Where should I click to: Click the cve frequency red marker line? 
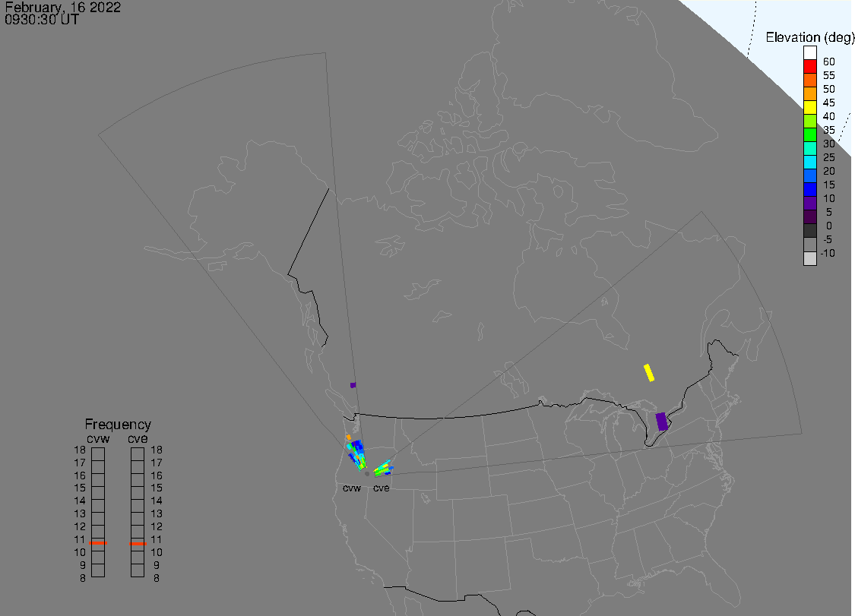(138, 544)
